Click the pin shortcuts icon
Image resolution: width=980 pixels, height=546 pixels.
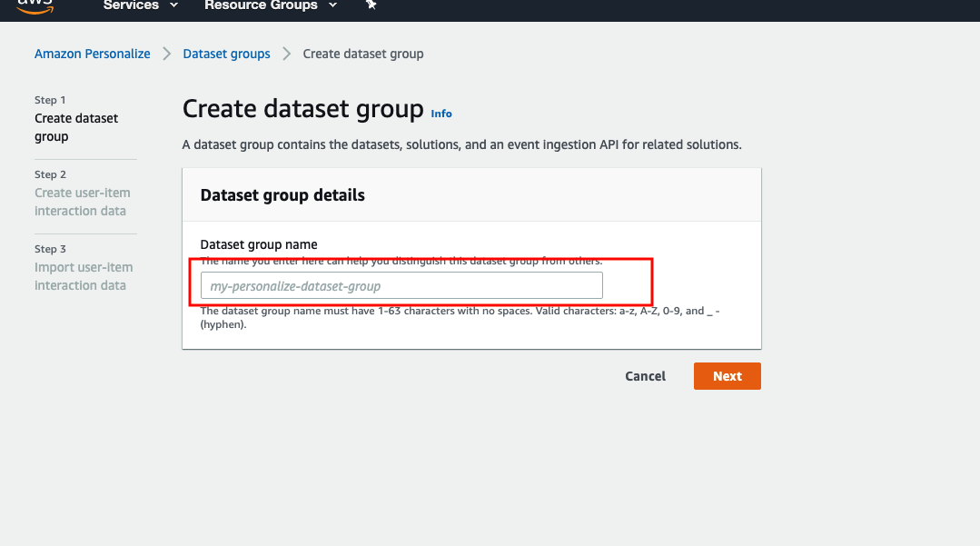click(x=371, y=5)
